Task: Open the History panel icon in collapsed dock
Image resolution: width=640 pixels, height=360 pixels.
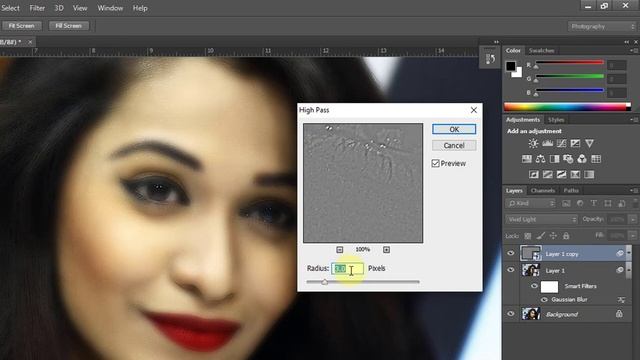Action: click(x=490, y=58)
